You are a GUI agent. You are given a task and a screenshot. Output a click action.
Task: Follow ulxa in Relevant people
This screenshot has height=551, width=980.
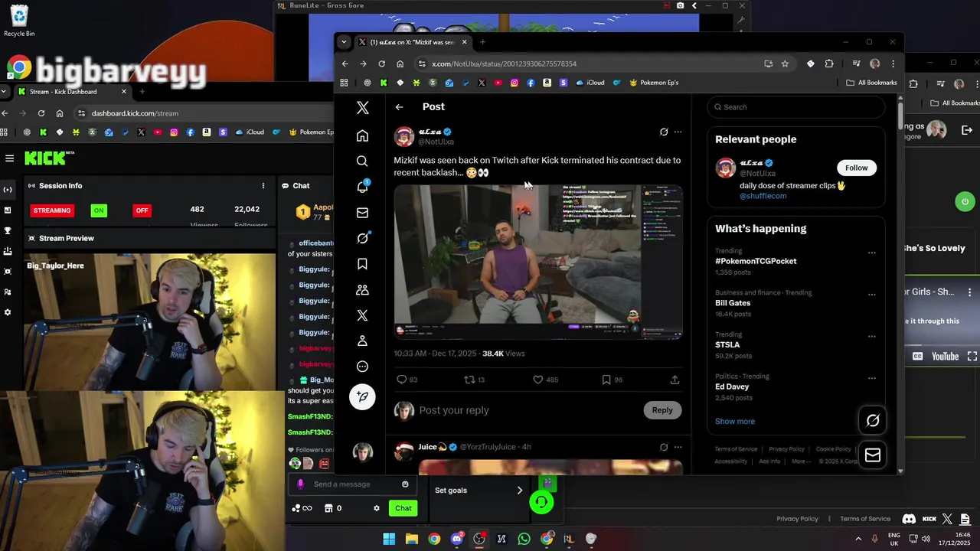(x=856, y=168)
